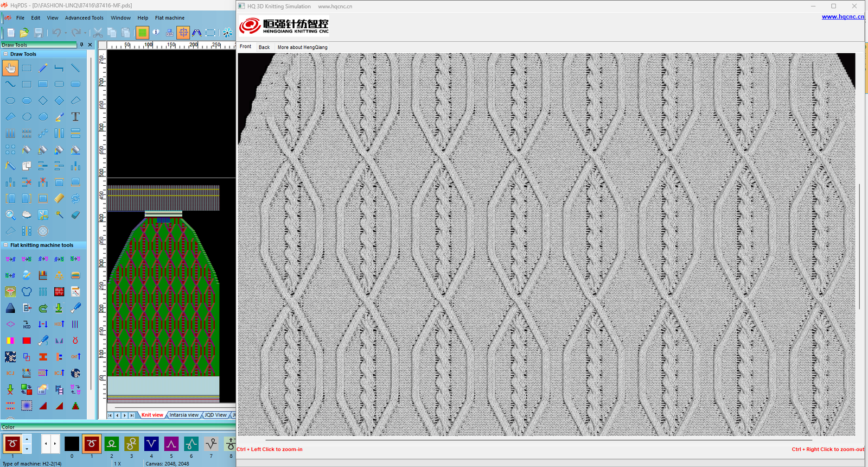Toggle the green grid display button
The image size is (868, 467).
pyautogui.click(x=142, y=33)
